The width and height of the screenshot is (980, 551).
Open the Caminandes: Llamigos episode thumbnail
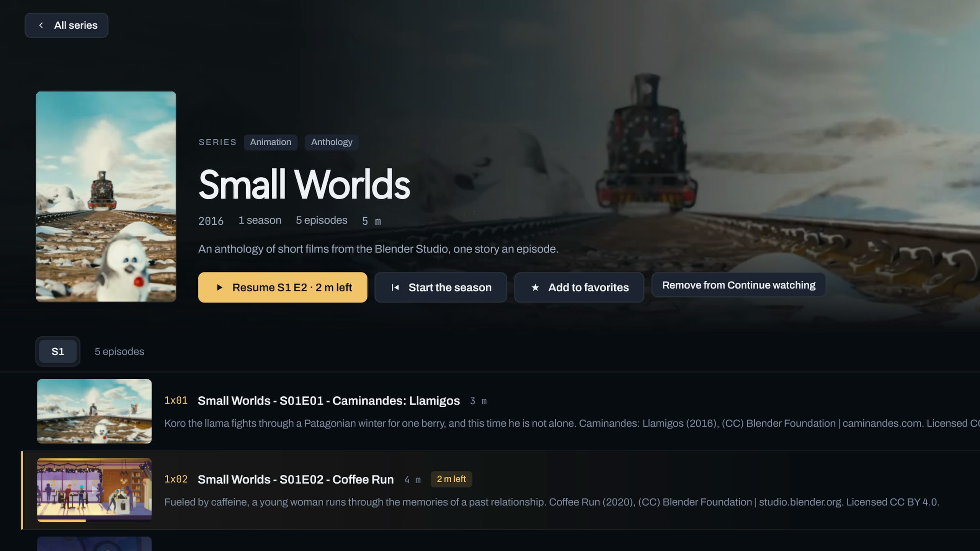click(x=94, y=411)
